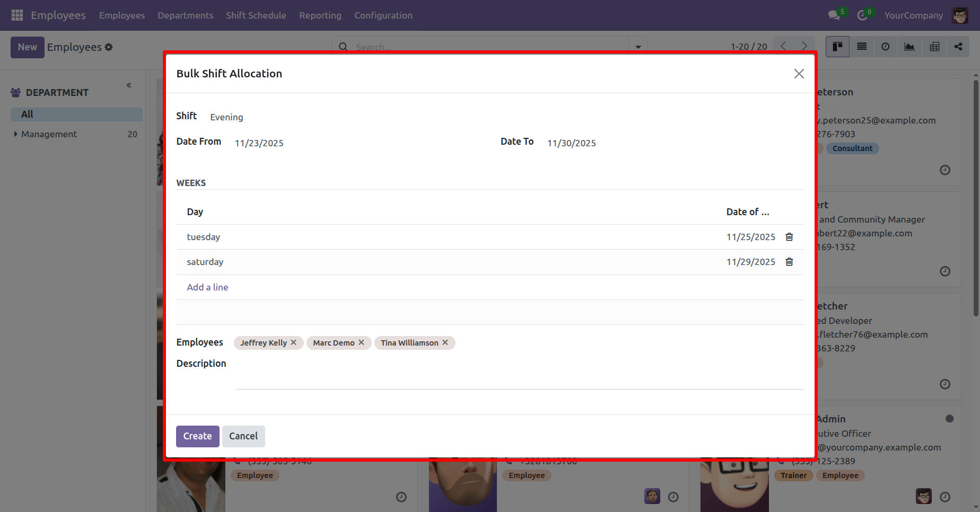Image resolution: width=980 pixels, height=512 pixels.
Task: Switch to Kanban view
Action: pos(837,47)
